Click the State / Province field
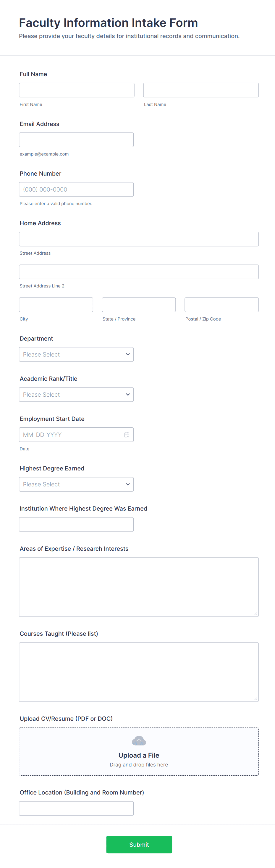This screenshot has width=275, height=868. click(x=139, y=305)
